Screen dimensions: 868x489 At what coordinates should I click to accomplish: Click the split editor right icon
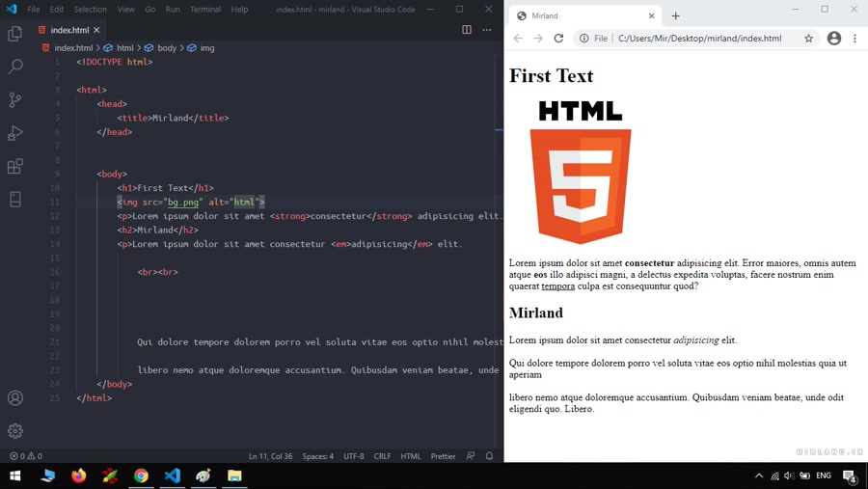(x=467, y=30)
